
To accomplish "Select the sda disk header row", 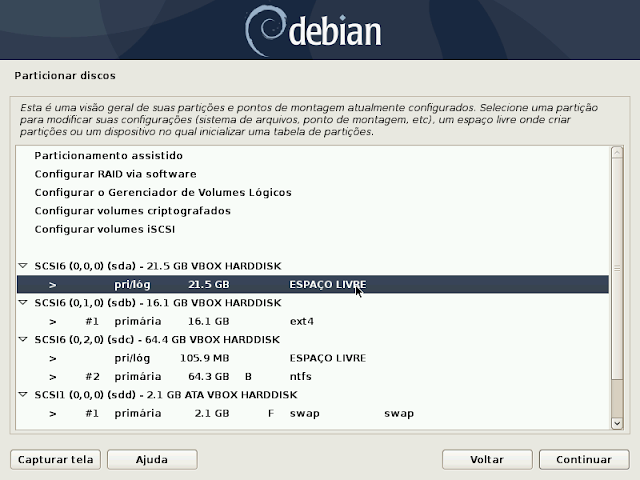I will [313, 266].
